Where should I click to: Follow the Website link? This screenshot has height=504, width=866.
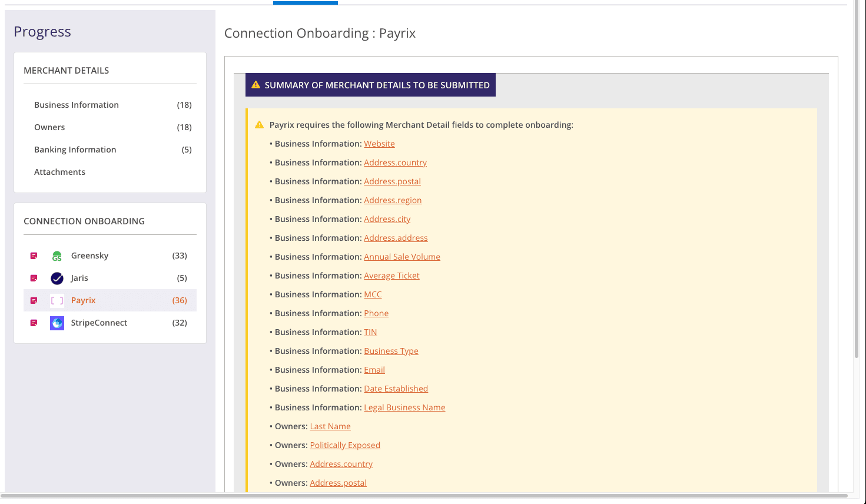point(379,144)
